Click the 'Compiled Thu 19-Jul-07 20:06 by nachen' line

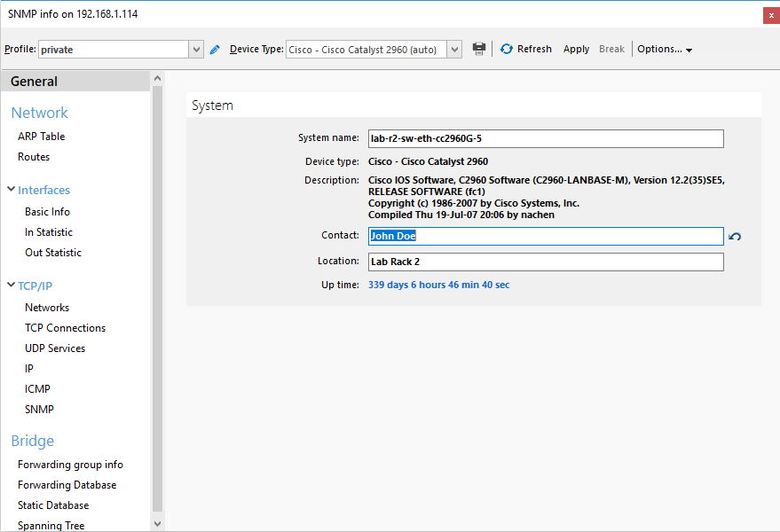(x=461, y=215)
